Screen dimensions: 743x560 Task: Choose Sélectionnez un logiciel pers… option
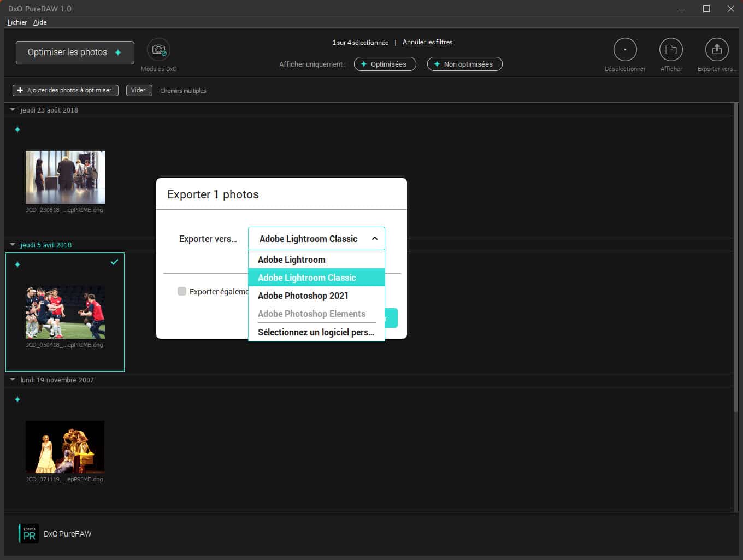click(316, 332)
